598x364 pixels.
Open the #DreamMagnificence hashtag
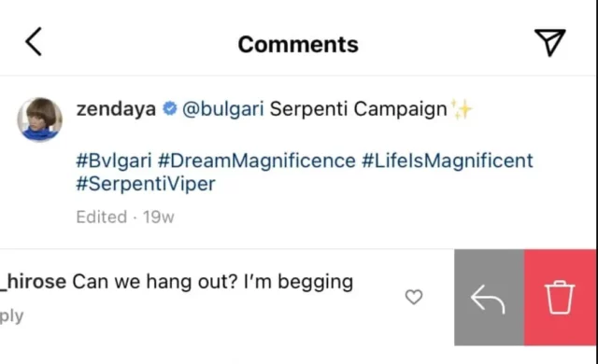coord(256,161)
